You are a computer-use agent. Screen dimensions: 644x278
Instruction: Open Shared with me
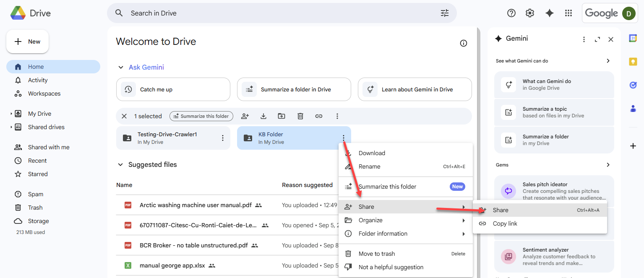click(x=53, y=147)
